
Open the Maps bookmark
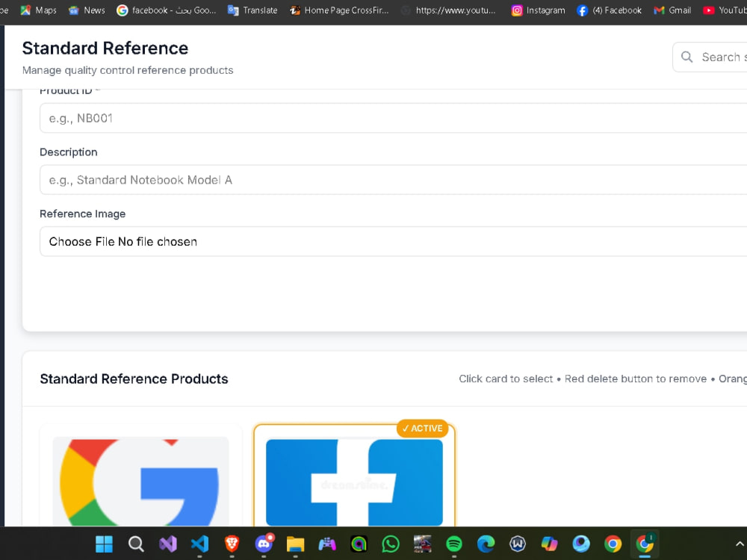[x=39, y=10]
